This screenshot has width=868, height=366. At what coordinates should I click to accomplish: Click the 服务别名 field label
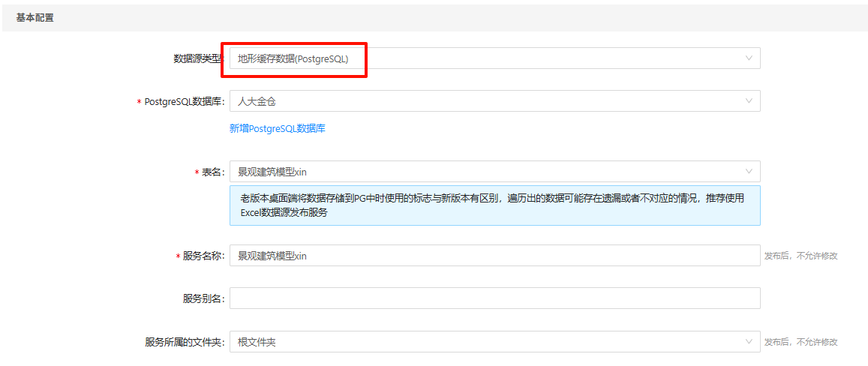pos(203,298)
